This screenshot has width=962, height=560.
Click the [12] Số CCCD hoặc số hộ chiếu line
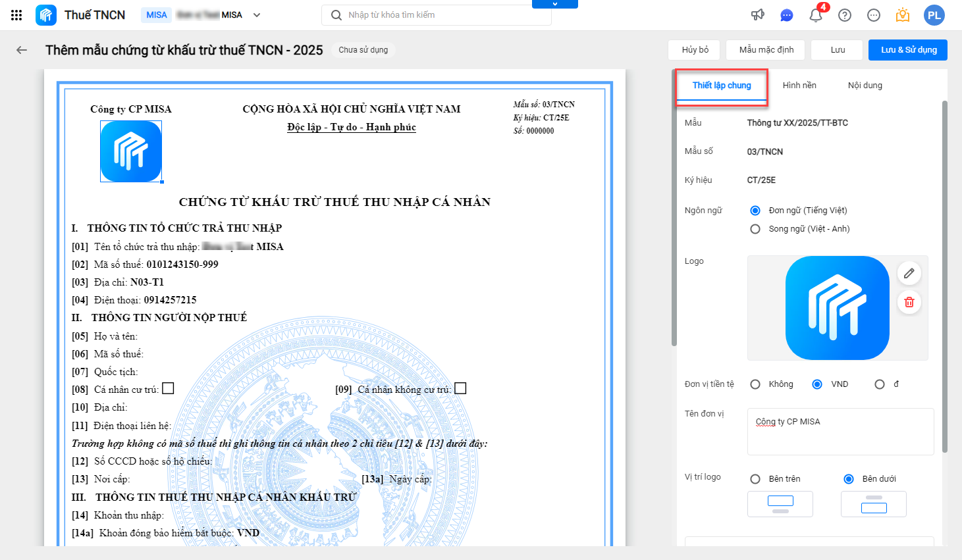[x=142, y=461]
